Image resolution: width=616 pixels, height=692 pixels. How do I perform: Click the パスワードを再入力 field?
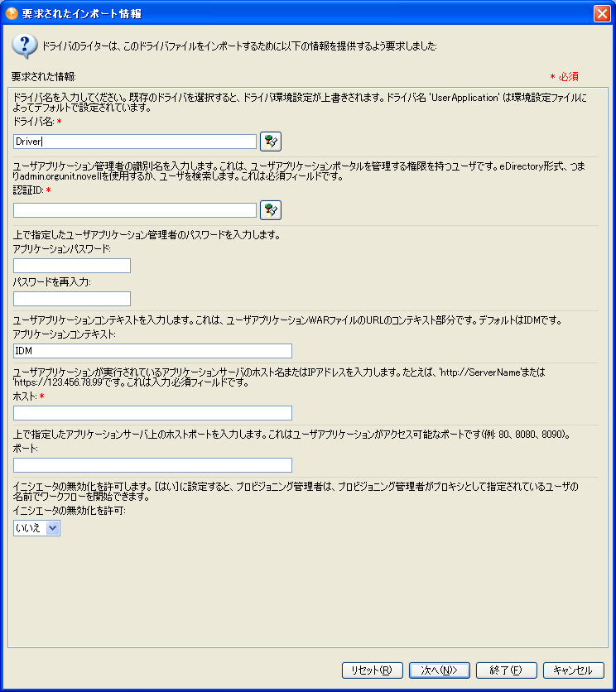point(72,299)
